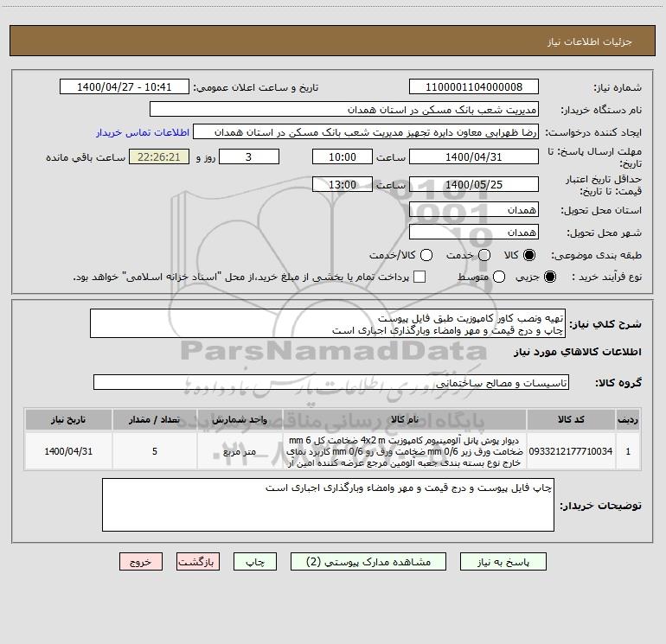Image resolution: width=666 pixels, height=644 pixels.
Task: Click the نام کالا column header
Action: 405,419
